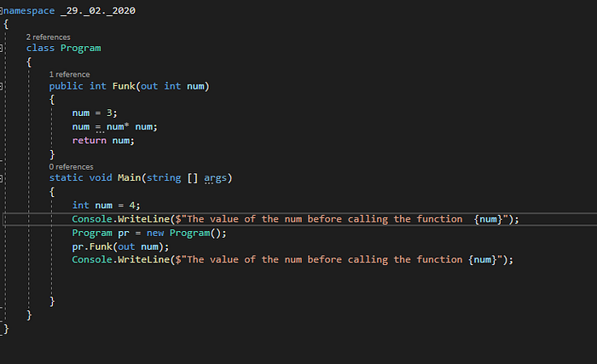Click 'new Program()' constructor call
The image size is (597, 364).
187,233
